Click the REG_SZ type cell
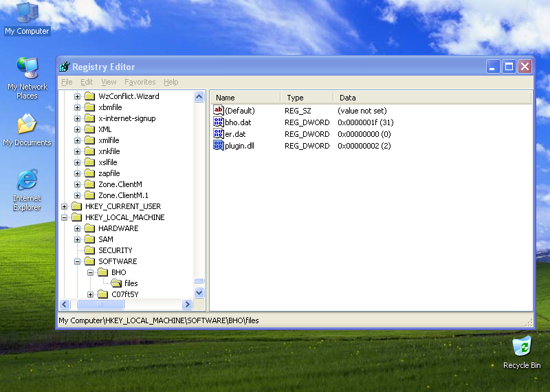This screenshot has width=550, height=392. pos(298,111)
